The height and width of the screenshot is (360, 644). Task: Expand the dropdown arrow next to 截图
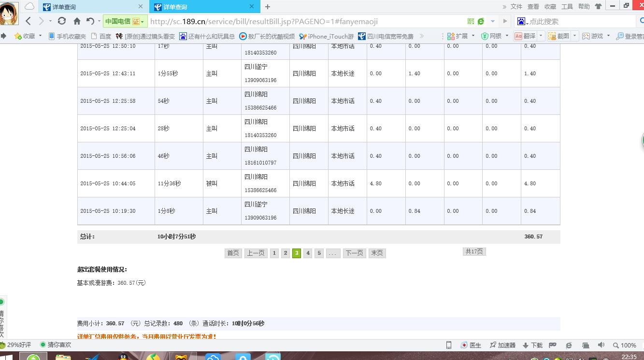[x=574, y=36]
